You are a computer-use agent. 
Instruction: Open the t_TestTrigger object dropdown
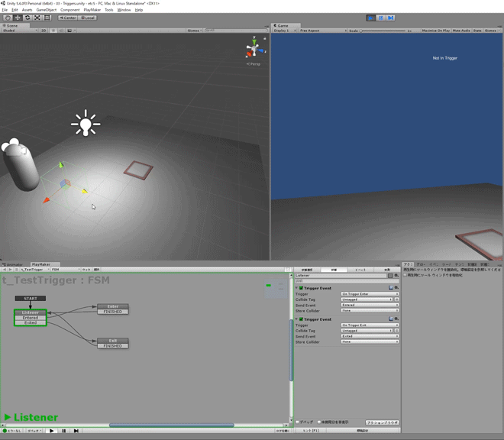(34, 270)
